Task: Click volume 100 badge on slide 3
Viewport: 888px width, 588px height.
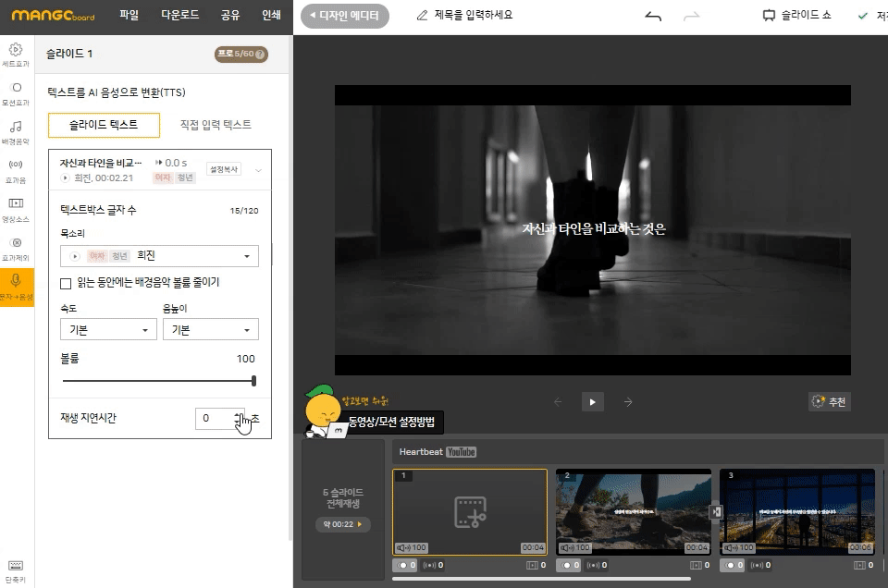Action: [x=739, y=547]
